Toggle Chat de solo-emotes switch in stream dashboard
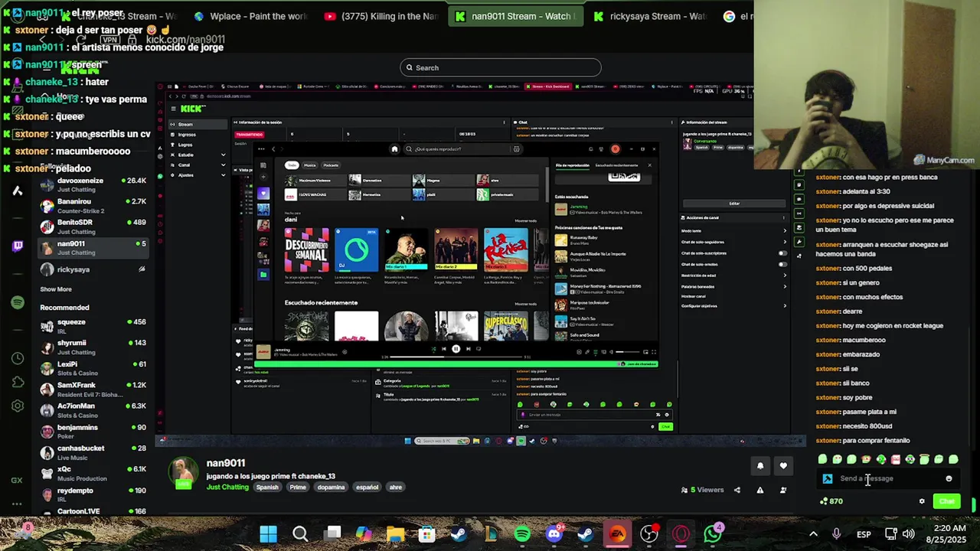This screenshot has width=980, height=551. pos(782,264)
